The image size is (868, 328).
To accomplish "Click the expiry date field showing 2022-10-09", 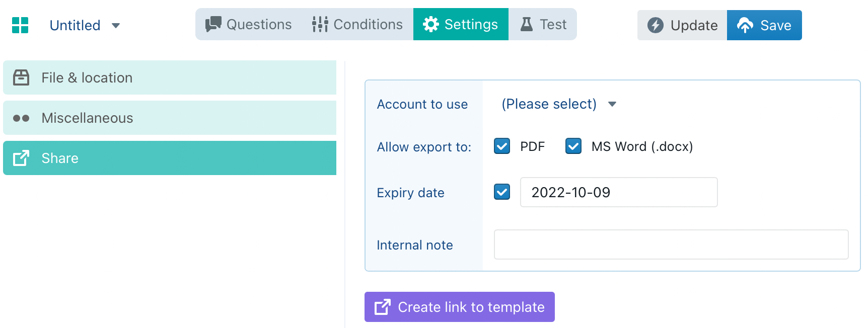I will [618, 192].
